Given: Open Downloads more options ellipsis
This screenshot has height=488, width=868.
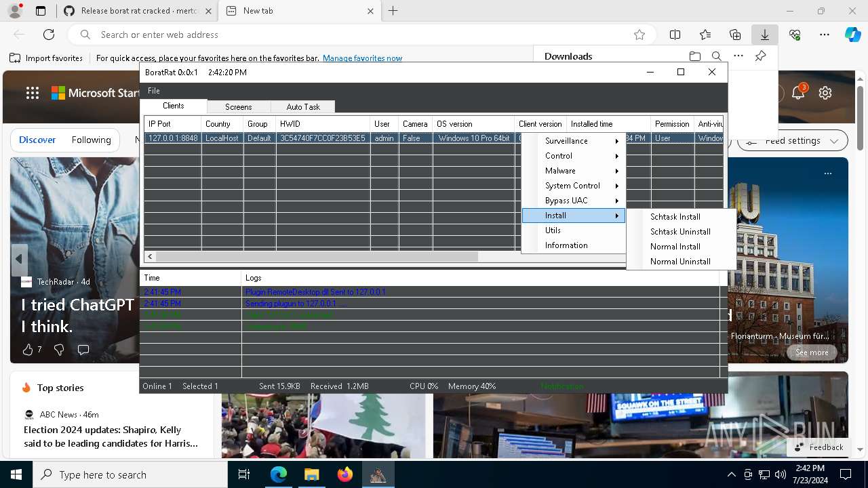Looking at the screenshot, I should 738,56.
